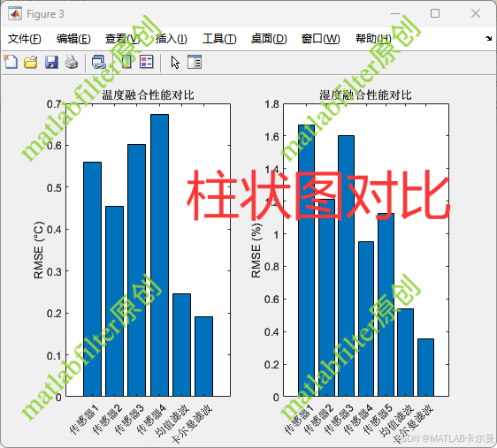Open the 桌面(D) menu

tap(269, 39)
